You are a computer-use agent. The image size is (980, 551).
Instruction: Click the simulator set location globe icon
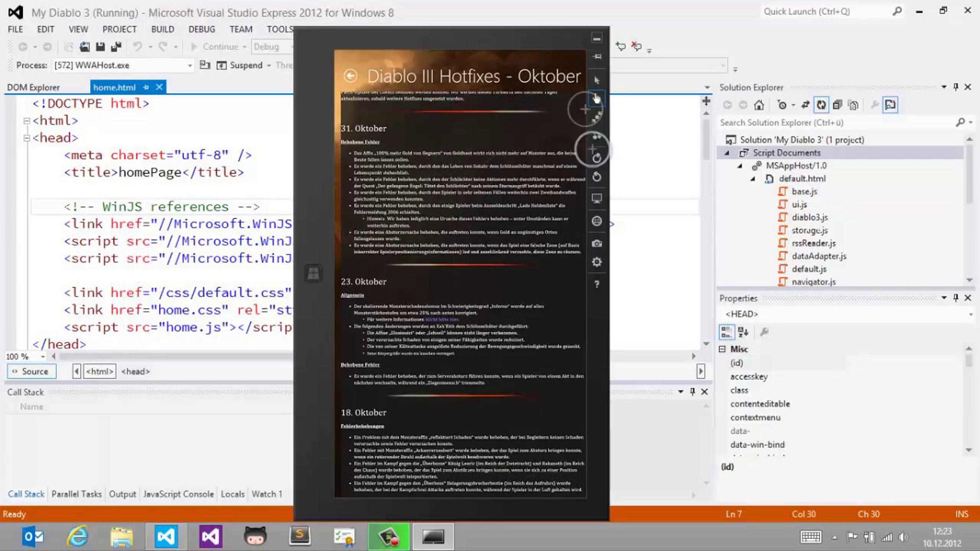pyautogui.click(x=597, y=221)
